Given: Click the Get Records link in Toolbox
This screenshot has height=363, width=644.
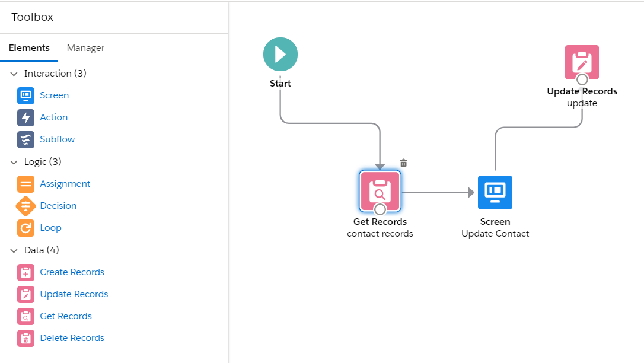Looking at the screenshot, I should point(66,316).
